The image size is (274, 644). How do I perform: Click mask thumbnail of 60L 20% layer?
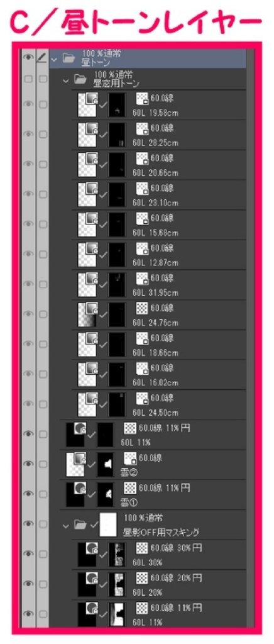(x=117, y=584)
